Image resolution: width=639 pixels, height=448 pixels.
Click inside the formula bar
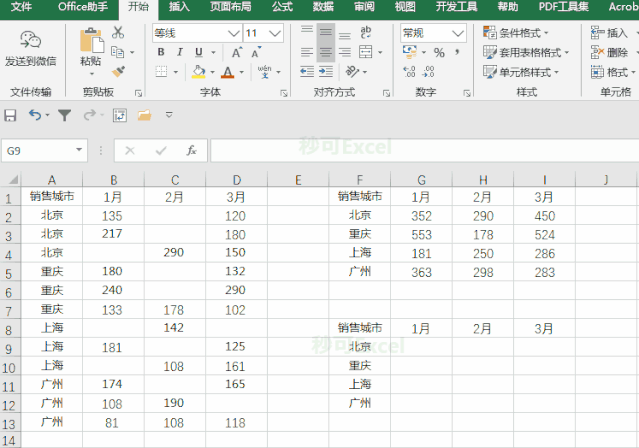tap(425, 150)
